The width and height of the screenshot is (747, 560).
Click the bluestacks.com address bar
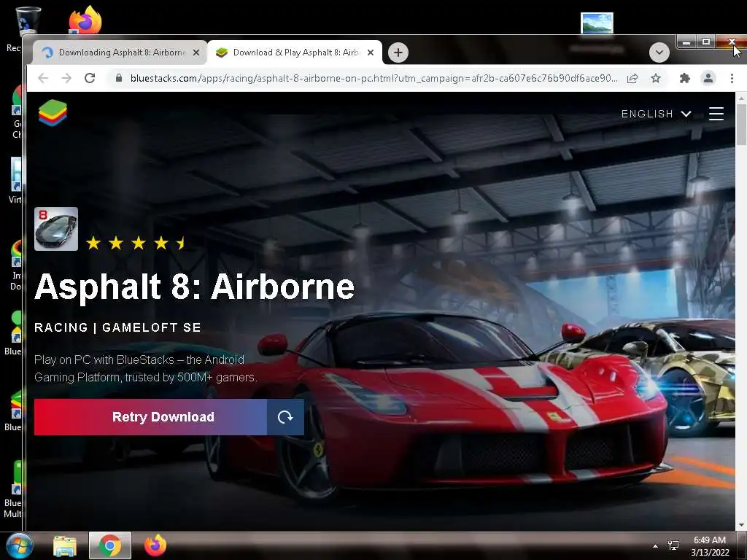[373, 78]
